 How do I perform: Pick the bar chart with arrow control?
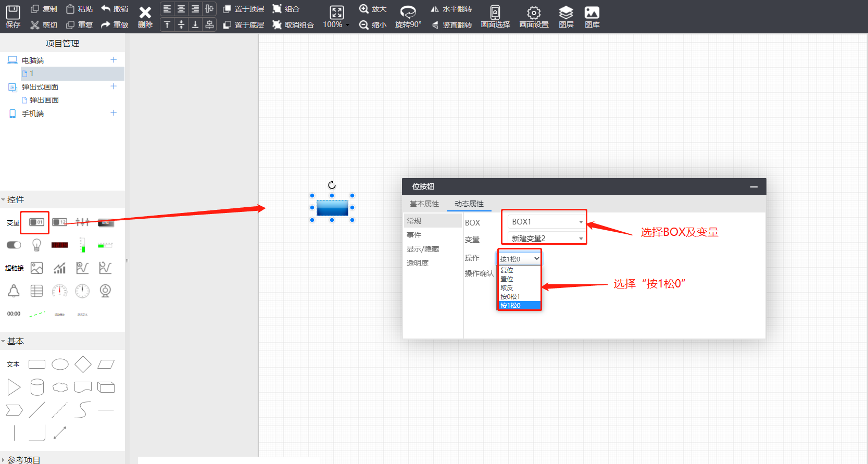point(59,268)
